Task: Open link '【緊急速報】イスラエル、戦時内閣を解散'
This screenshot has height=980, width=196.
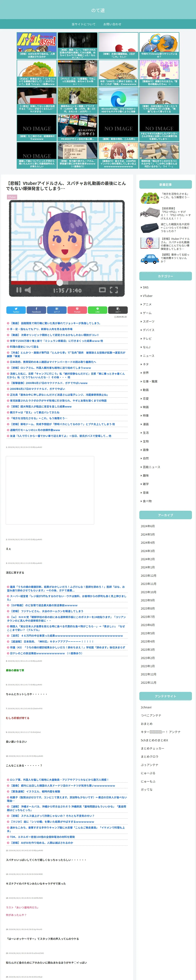Action: point(35,791)
